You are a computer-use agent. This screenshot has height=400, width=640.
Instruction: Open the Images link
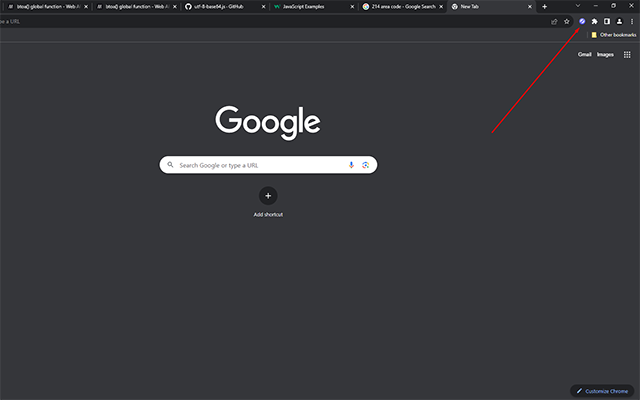[605, 55]
